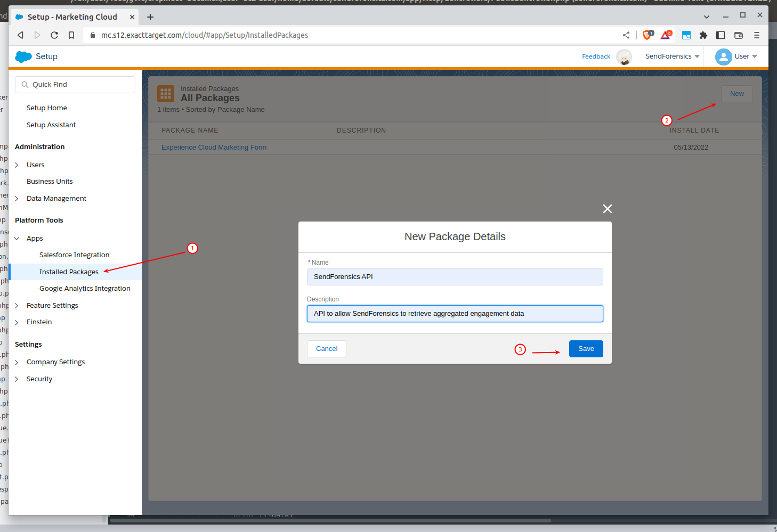Viewport: 777px width, 532px height.
Task: Open the Feedback link
Action: [596, 56]
